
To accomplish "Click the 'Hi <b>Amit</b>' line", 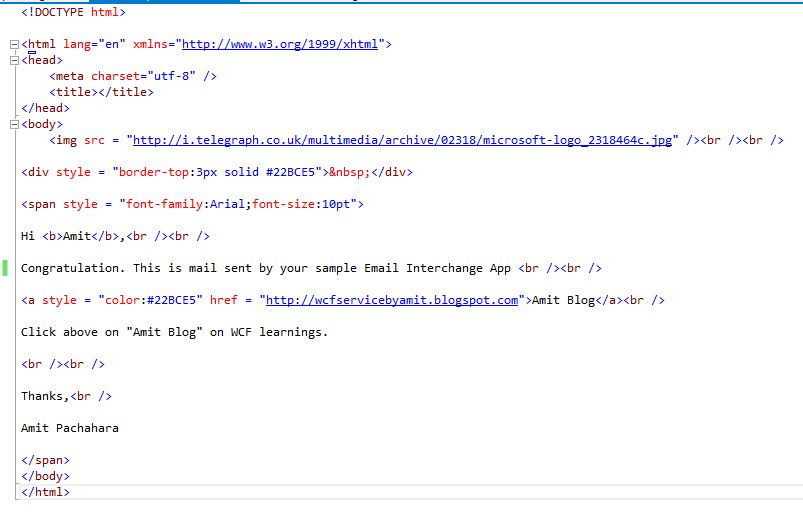I will click(x=115, y=236).
